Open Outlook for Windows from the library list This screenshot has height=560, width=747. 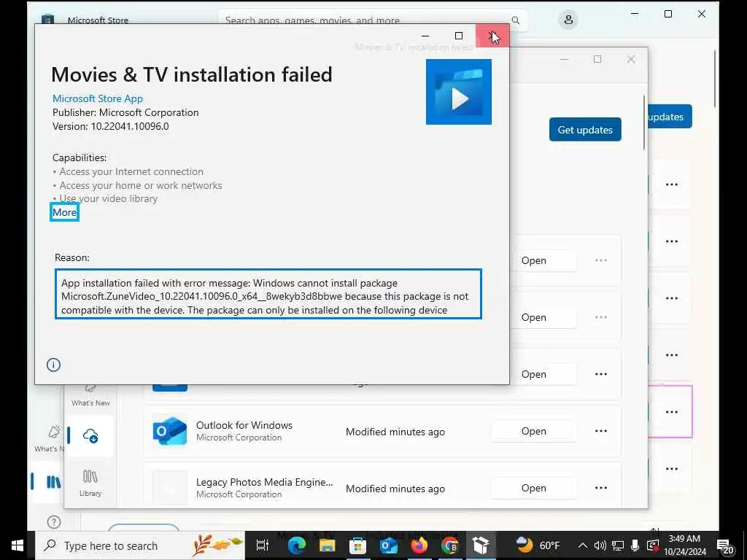(533, 431)
